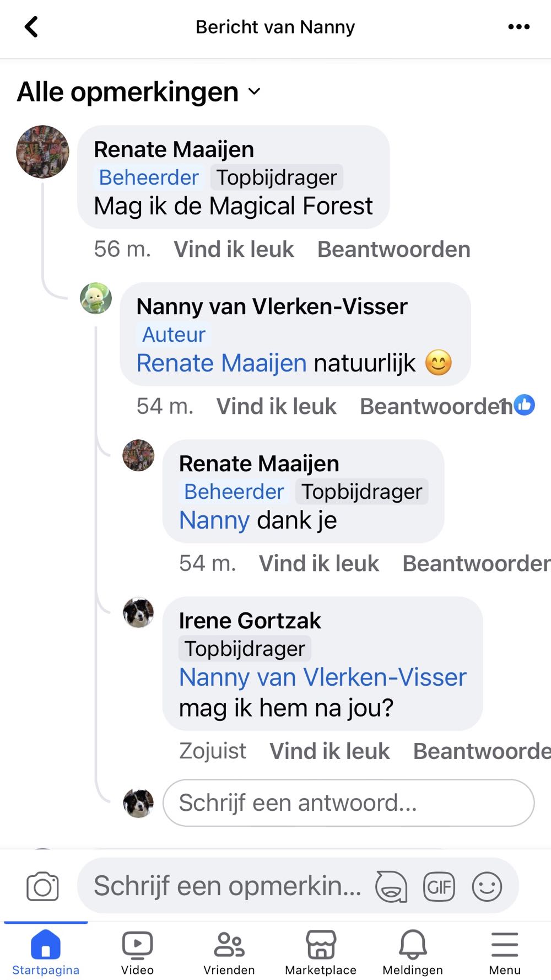Image resolution: width=551 pixels, height=980 pixels.
Task: Open the emoji smiley picker
Action: point(487,887)
